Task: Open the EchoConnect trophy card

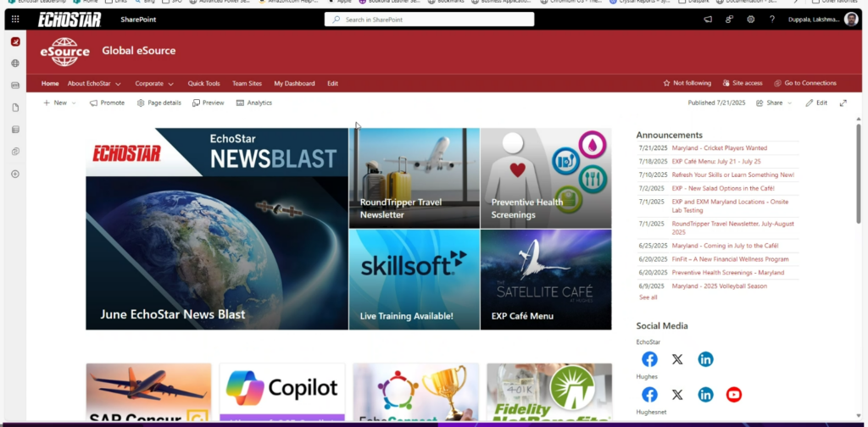Action: [x=415, y=392]
